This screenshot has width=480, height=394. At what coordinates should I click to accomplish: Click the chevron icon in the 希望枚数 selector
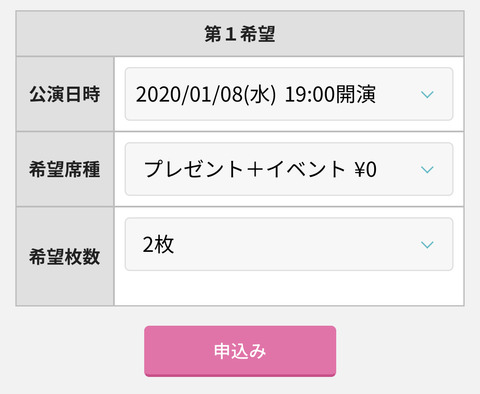click(x=427, y=245)
